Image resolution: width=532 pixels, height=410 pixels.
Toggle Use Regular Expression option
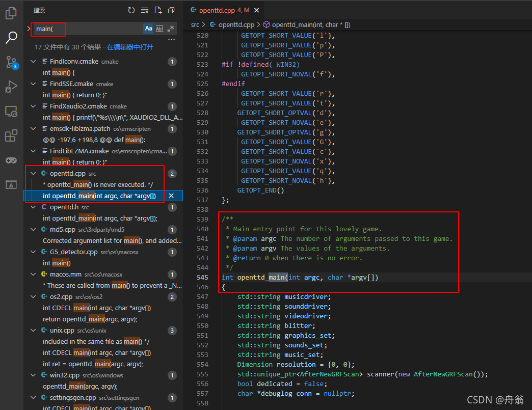[x=171, y=29]
